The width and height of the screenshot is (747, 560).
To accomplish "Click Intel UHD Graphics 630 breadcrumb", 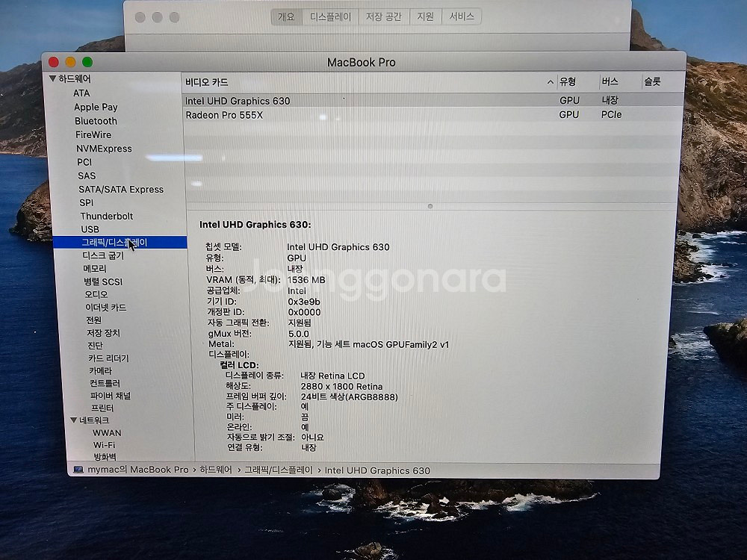I will 377,470.
